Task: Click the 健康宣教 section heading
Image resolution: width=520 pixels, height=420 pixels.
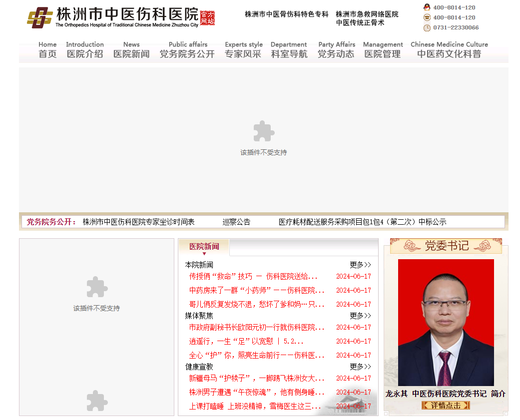Action: click(x=199, y=367)
